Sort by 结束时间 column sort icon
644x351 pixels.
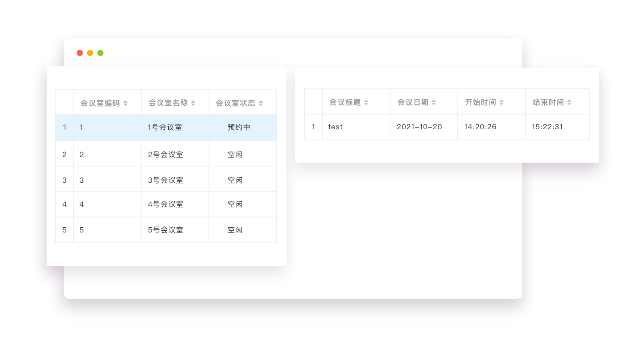pos(569,102)
